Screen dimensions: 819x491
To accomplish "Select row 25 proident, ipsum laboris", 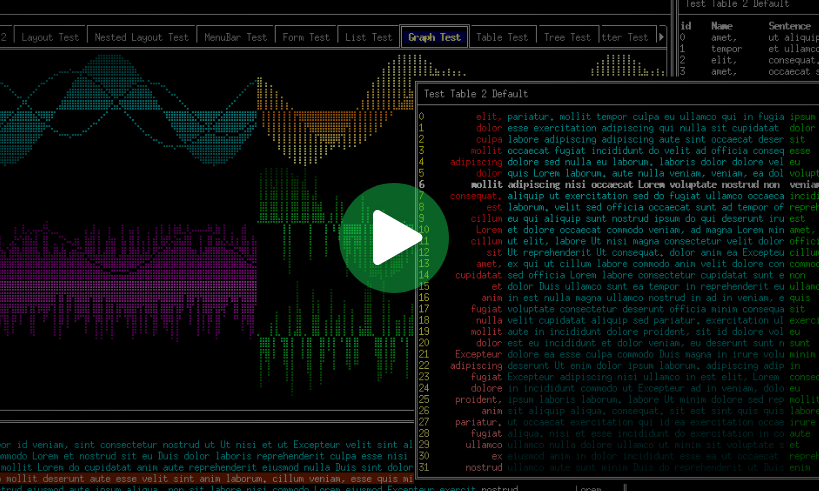I will click(618, 400).
